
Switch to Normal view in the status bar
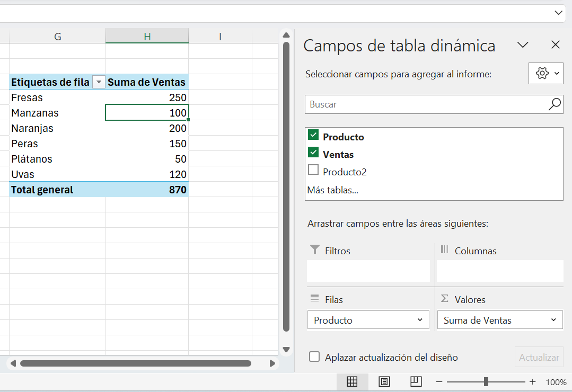pos(352,381)
